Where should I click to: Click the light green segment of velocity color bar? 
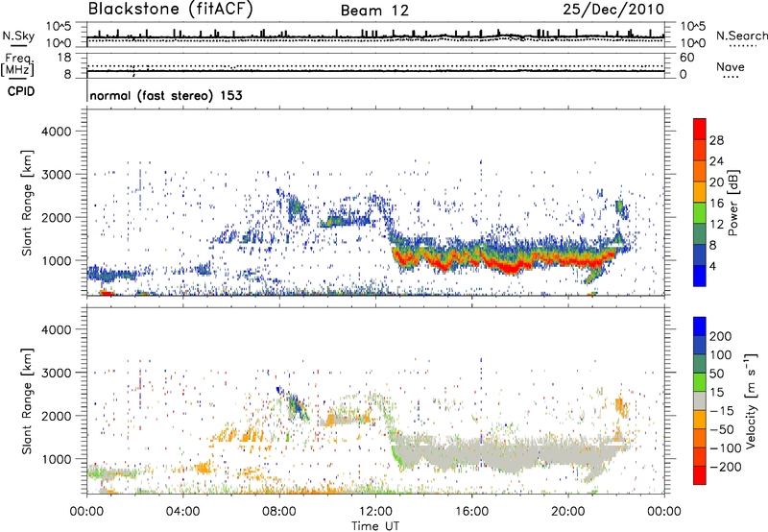[700, 382]
